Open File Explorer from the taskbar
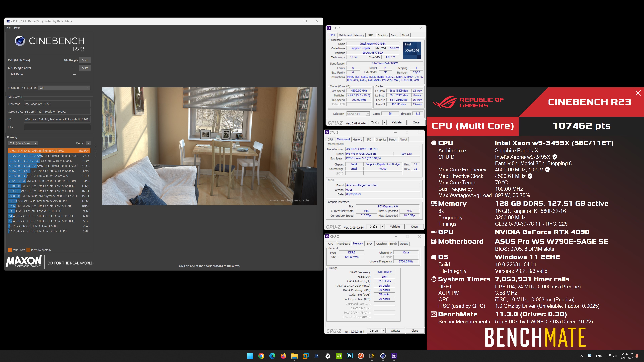 pos(294,356)
